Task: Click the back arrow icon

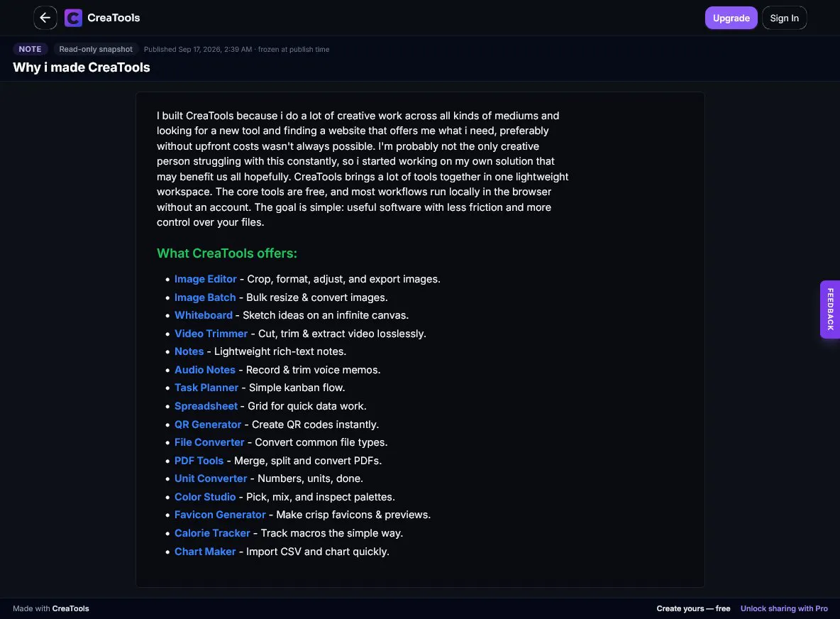Action: tap(45, 18)
